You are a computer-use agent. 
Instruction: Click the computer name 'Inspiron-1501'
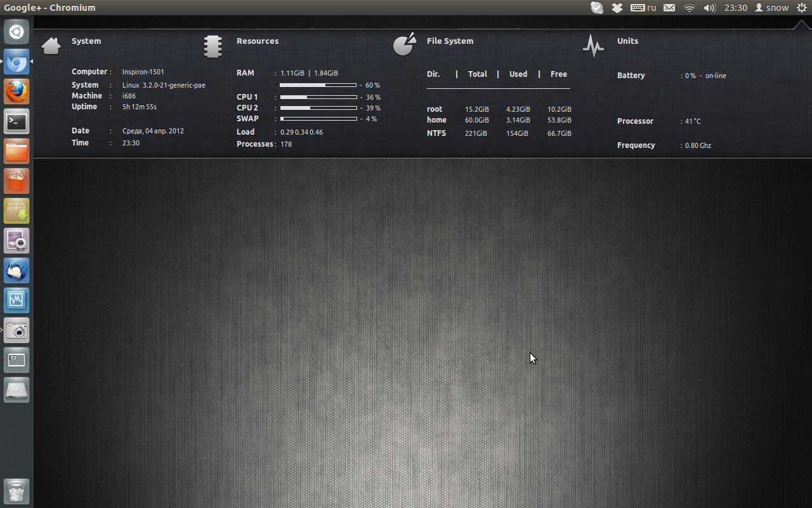click(x=143, y=72)
